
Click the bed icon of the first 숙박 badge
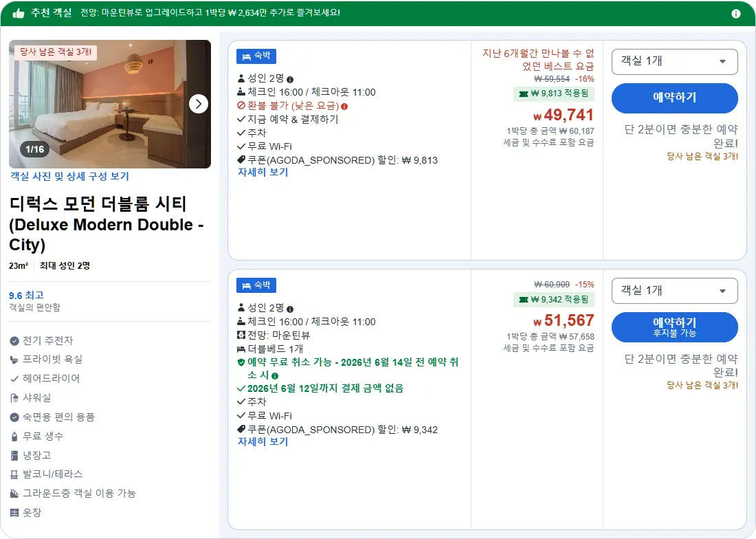click(246, 56)
